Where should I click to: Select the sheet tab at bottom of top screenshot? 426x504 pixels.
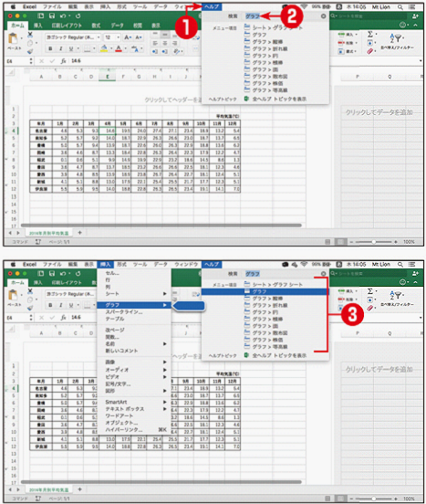pyautogui.click(x=49, y=233)
